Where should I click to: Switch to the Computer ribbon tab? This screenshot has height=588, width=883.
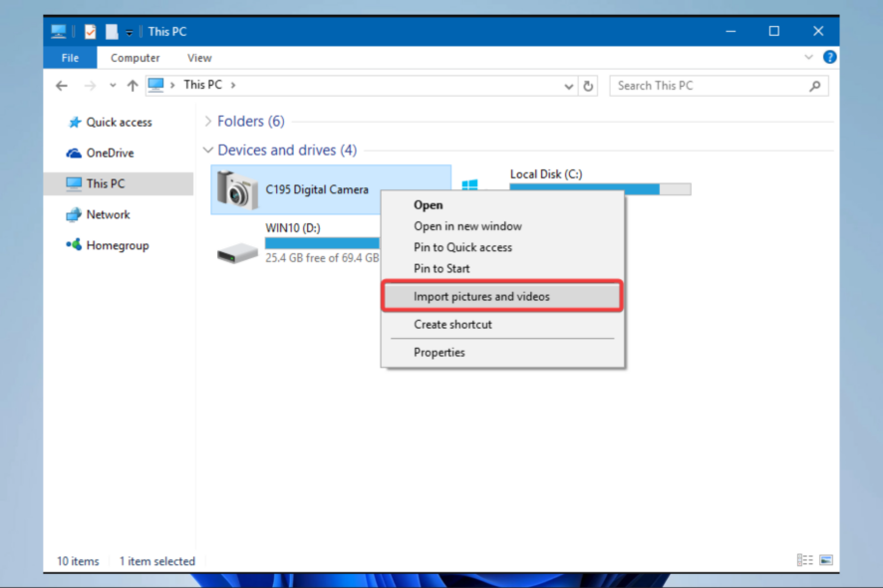136,58
